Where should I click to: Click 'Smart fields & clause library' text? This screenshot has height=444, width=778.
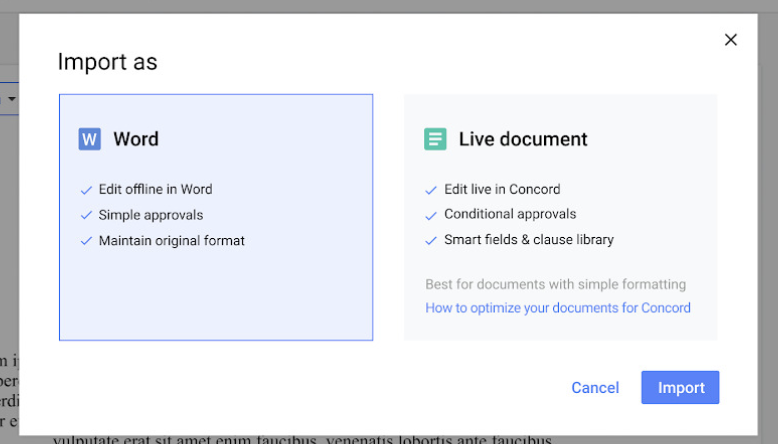pos(529,240)
